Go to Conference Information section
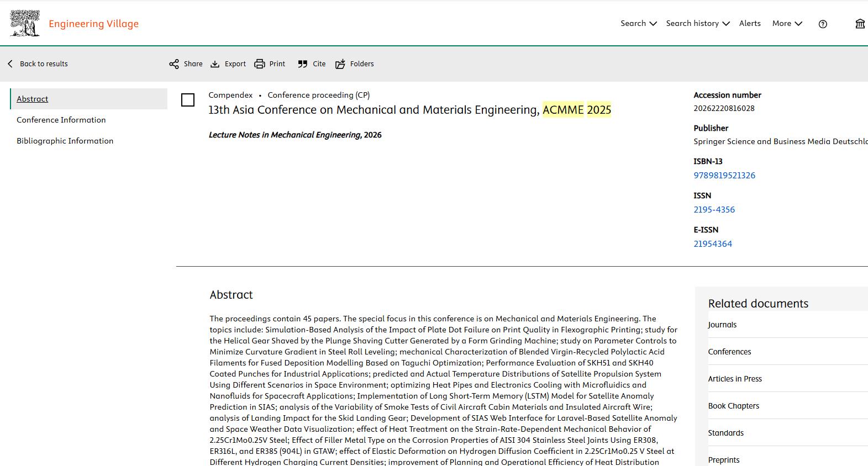This screenshot has width=868, height=466. (x=61, y=120)
